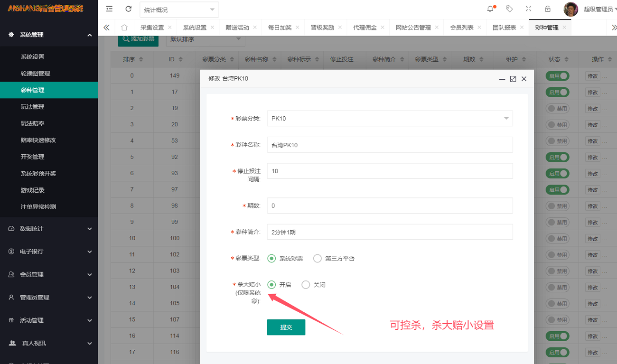Click the 添加彩票 button
Image resolution: width=617 pixels, height=364 pixels.
[138, 39]
